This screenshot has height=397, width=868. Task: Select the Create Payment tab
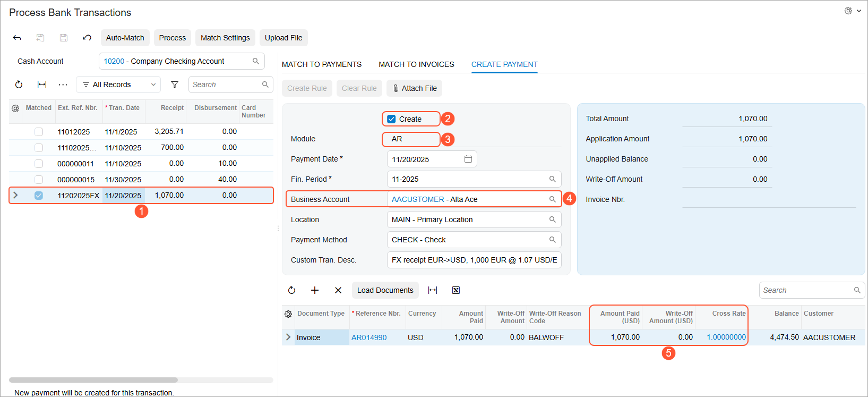(x=504, y=64)
